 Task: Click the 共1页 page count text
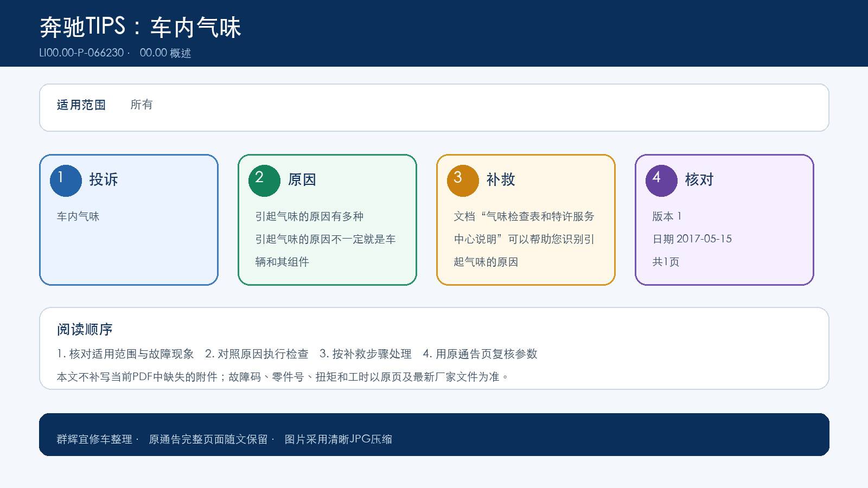[x=666, y=262]
